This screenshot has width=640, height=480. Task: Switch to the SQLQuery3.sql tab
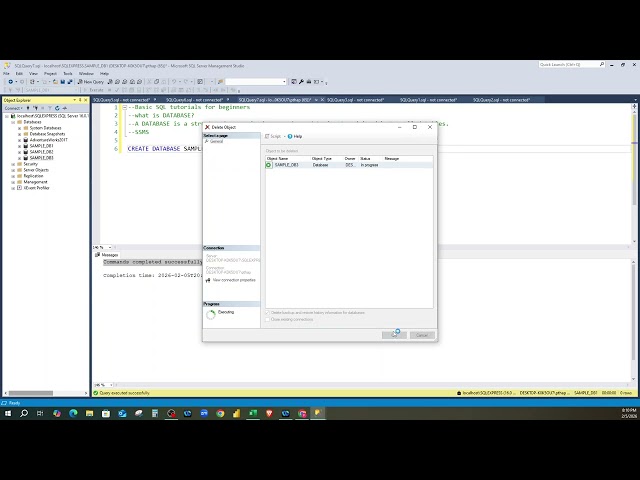(x=355, y=100)
